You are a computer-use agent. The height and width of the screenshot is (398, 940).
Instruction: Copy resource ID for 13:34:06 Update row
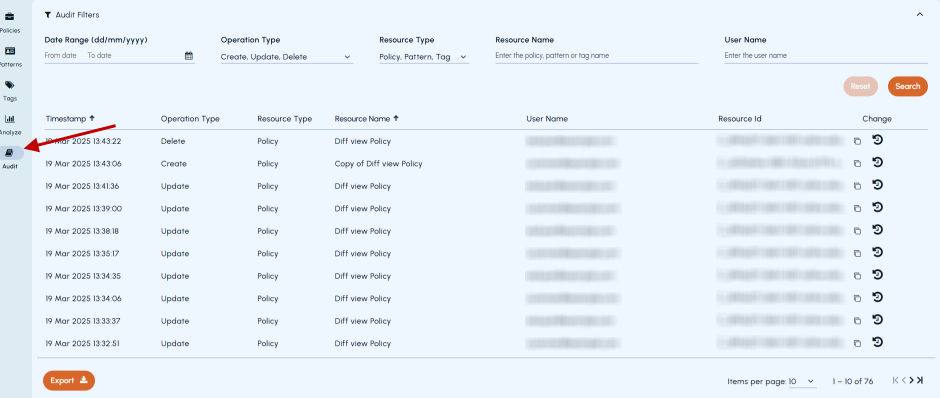(857, 298)
